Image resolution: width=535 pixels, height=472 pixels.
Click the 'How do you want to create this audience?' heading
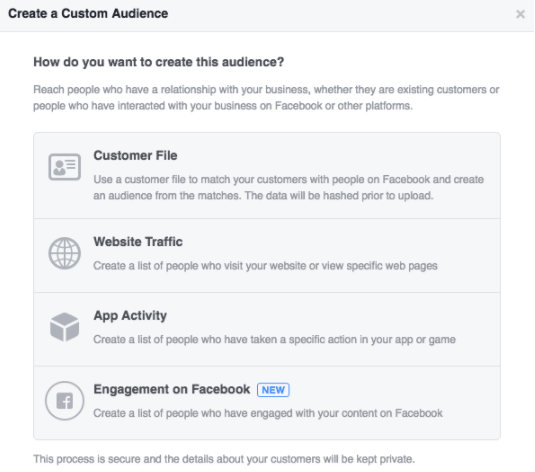pyautogui.click(x=159, y=62)
